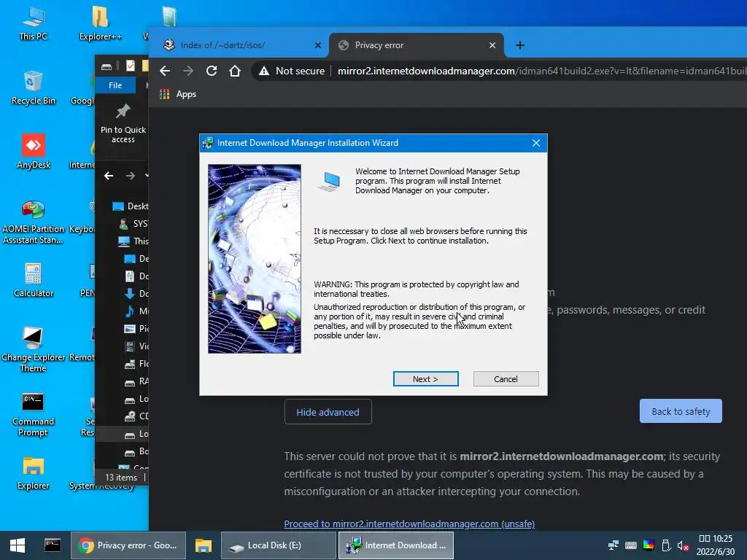Open Chrome home page
This screenshot has height=560, width=747.
[x=235, y=71]
